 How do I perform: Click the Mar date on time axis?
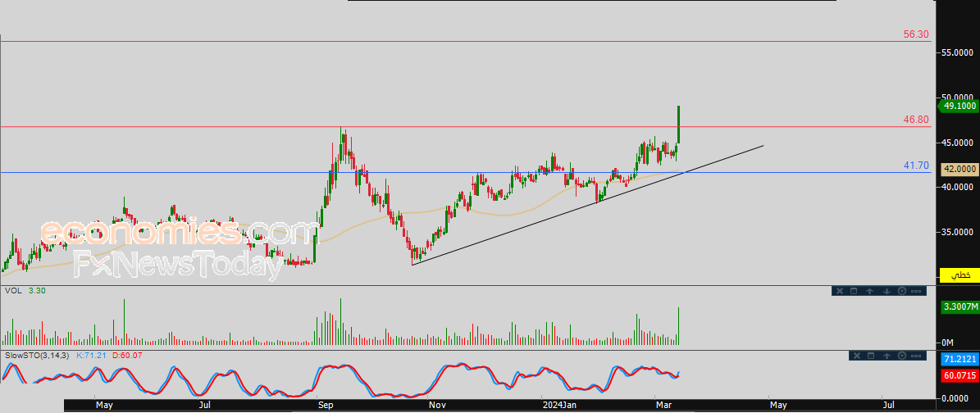pyautogui.click(x=662, y=405)
